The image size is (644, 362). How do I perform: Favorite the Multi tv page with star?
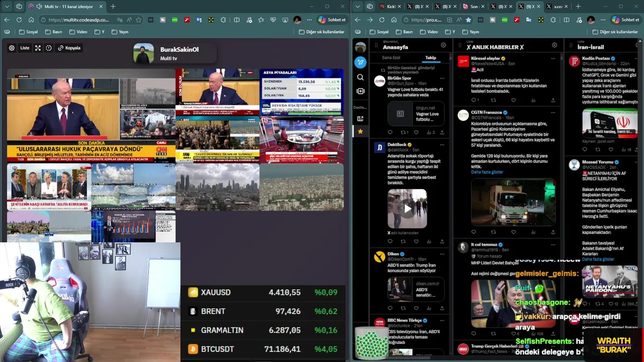click(x=138, y=20)
